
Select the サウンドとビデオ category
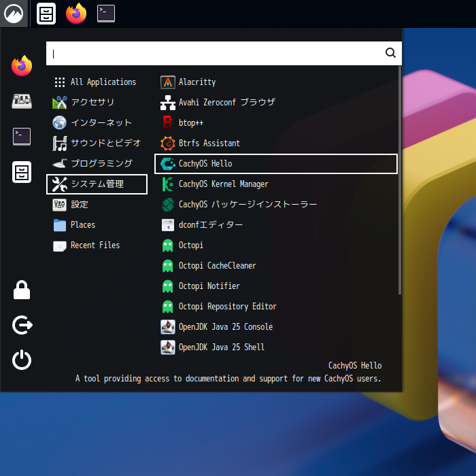point(97,143)
